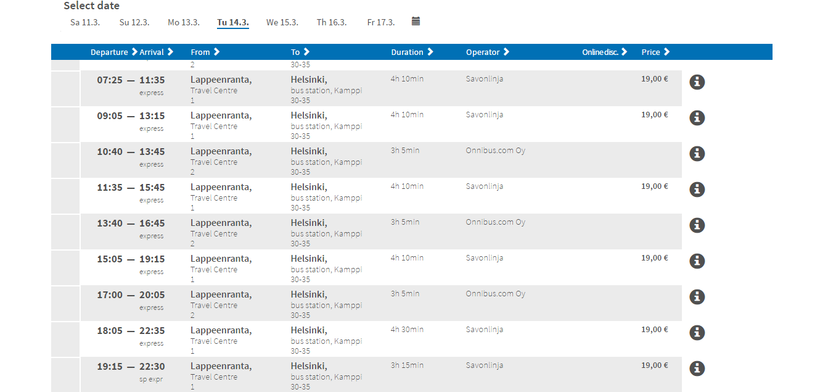Sort results by the Price column

tap(655, 52)
